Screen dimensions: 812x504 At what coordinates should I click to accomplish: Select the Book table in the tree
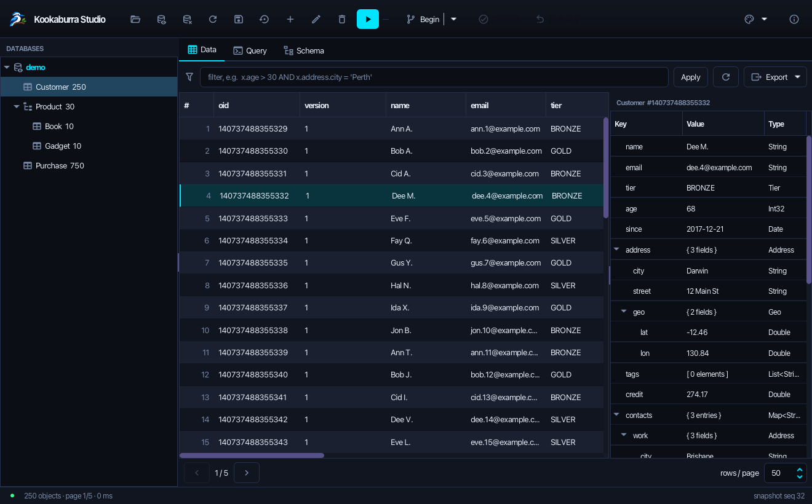(x=89, y=126)
